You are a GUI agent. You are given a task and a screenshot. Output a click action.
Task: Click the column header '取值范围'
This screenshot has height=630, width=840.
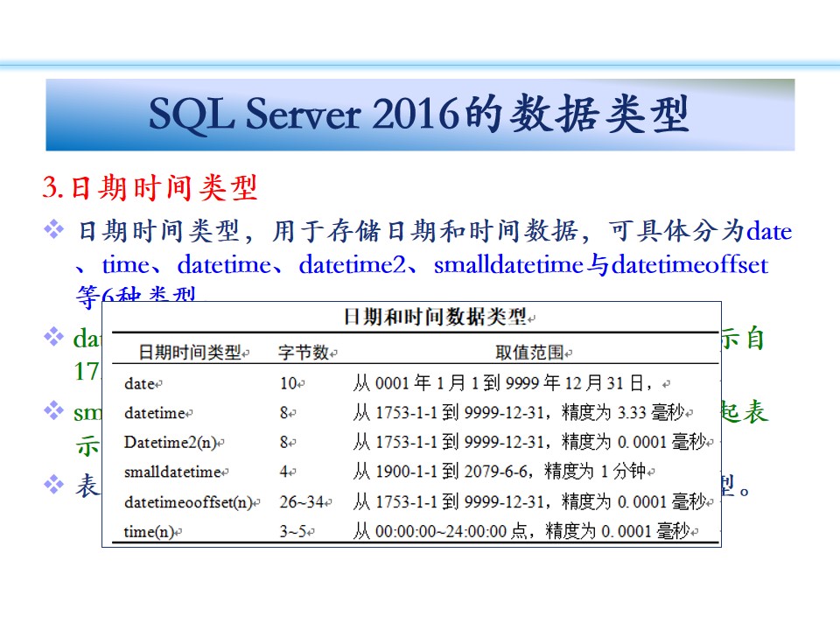(x=529, y=353)
